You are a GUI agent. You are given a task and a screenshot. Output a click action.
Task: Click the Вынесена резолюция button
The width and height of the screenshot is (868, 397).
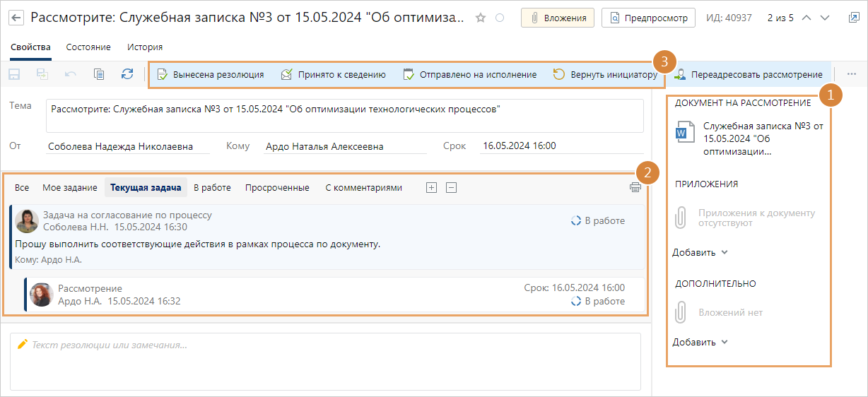tap(211, 74)
